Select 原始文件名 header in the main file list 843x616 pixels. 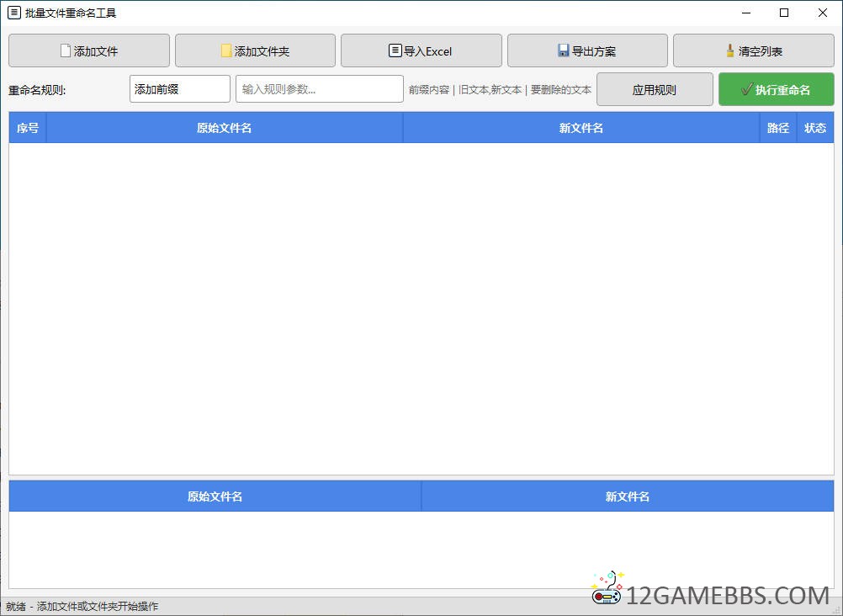click(x=225, y=128)
